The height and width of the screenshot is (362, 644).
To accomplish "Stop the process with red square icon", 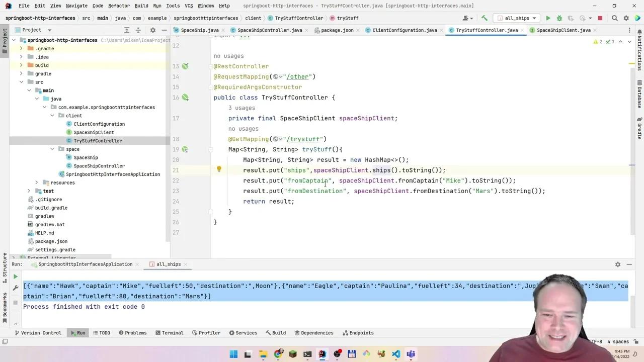I will pyautogui.click(x=600, y=18).
